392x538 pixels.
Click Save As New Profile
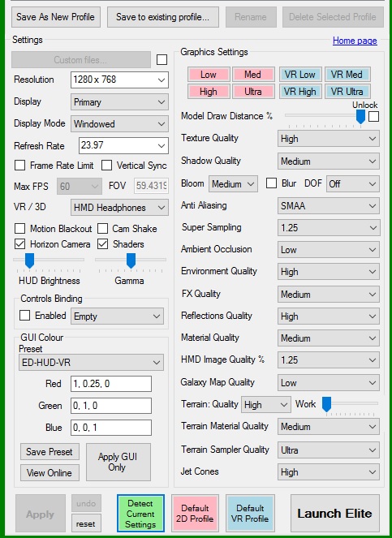pyautogui.click(x=56, y=17)
